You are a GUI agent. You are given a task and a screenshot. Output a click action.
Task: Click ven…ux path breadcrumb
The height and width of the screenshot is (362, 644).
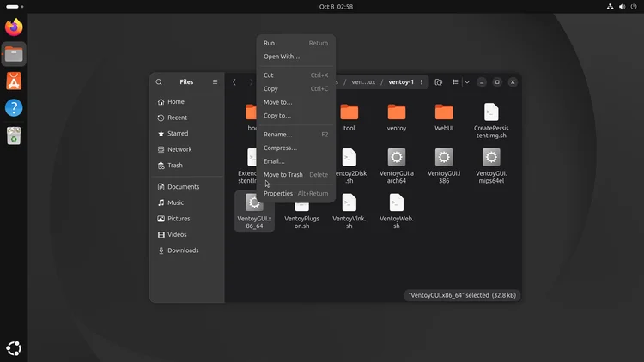363,82
